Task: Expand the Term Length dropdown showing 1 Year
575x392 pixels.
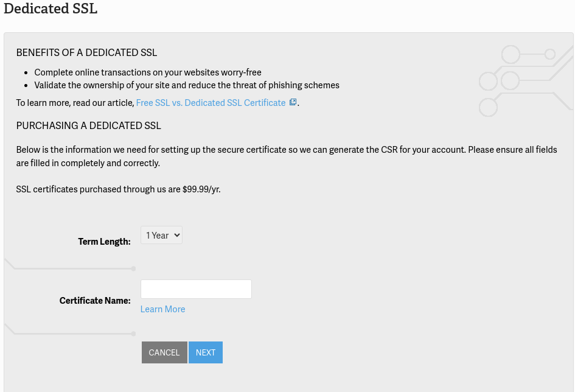Action: (x=161, y=235)
